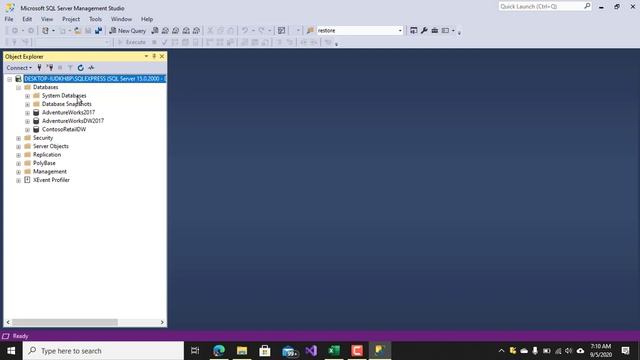Viewport: 640px width, 360px height.
Task: Open the Project menu
Action: pos(71,19)
